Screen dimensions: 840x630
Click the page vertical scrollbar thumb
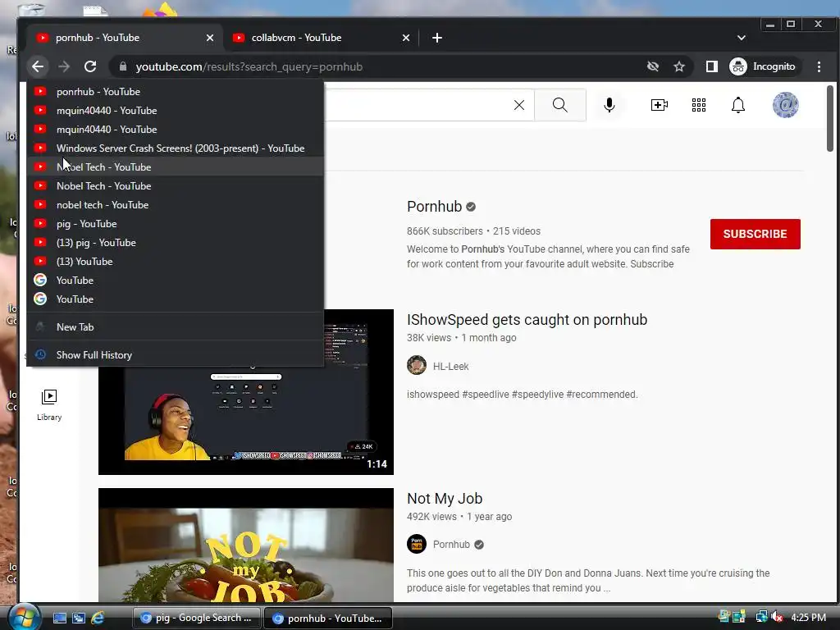[x=830, y=118]
